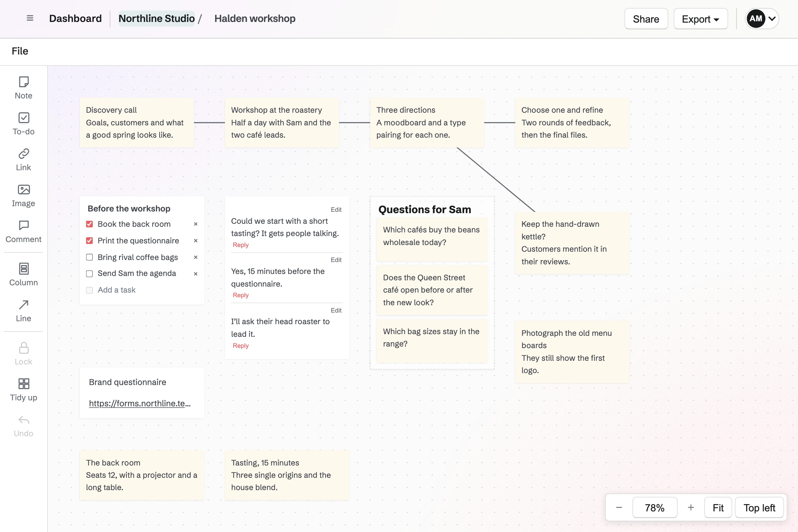Zoom out with the minus button

619,508
